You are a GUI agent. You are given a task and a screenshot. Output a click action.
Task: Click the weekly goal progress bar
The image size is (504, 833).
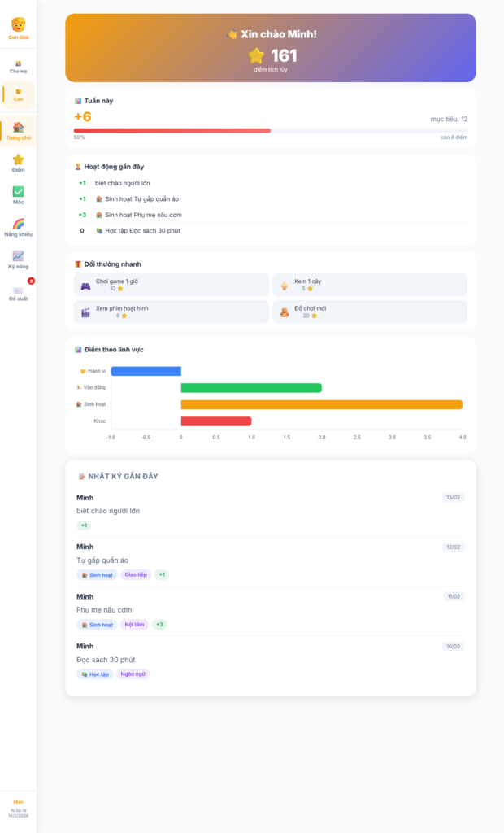270,130
